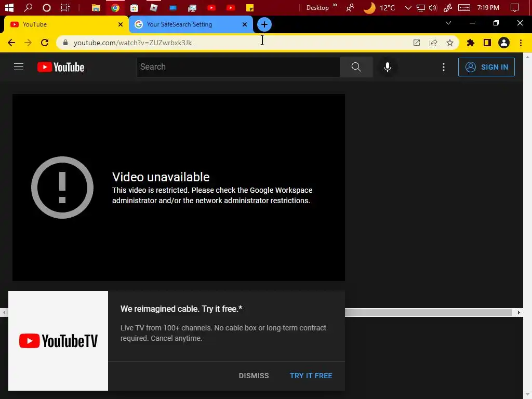Screen dimensions: 532x399
Task: Click the YouTube home logo
Action: point(61,67)
